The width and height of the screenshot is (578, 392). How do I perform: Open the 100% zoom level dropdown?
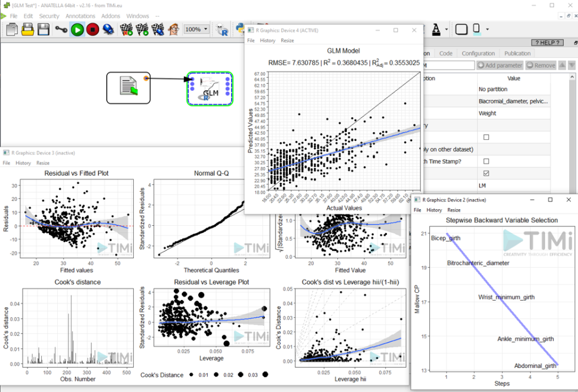196,29
